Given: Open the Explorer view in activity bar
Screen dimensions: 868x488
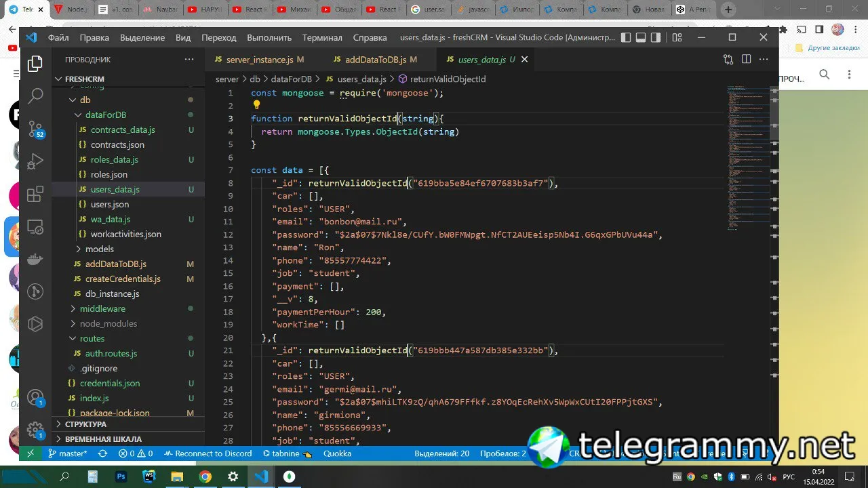Looking at the screenshot, I should [35, 64].
